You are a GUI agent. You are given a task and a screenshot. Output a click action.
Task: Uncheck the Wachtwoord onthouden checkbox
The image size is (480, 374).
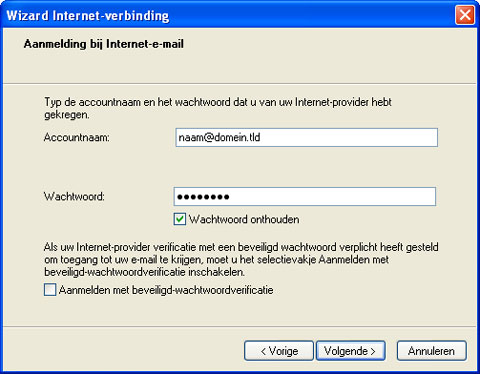coord(180,219)
